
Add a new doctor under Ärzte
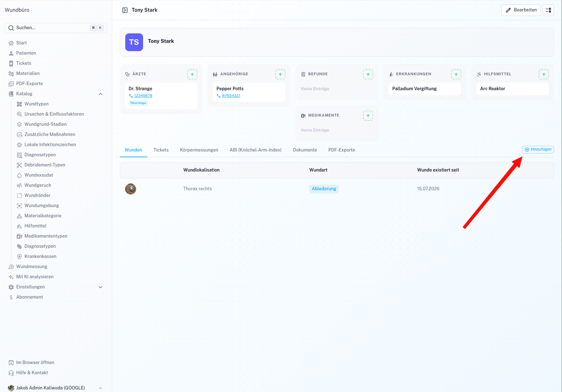(x=192, y=74)
